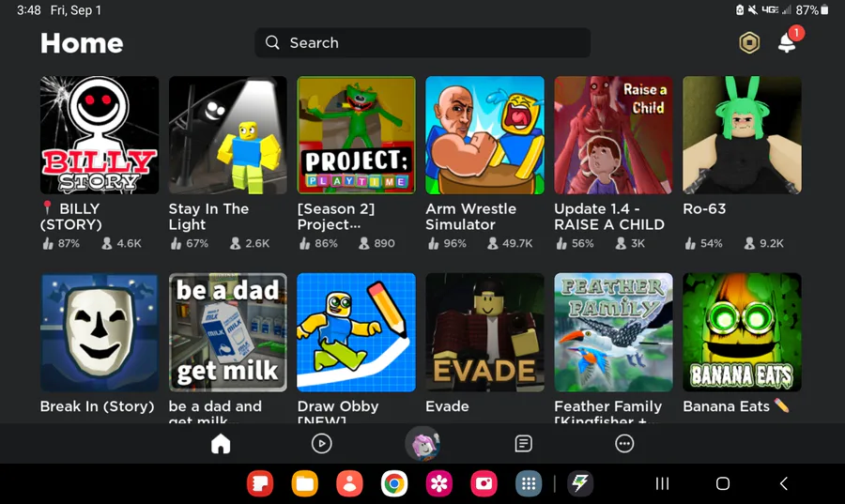
Task: Open the Evade game thumbnail
Action: click(x=485, y=332)
